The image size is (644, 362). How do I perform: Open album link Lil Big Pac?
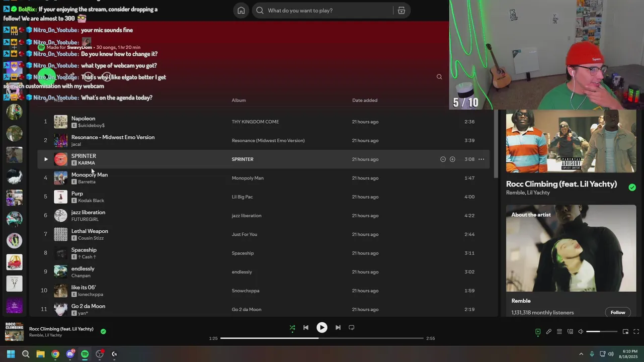pyautogui.click(x=242, y=197)
